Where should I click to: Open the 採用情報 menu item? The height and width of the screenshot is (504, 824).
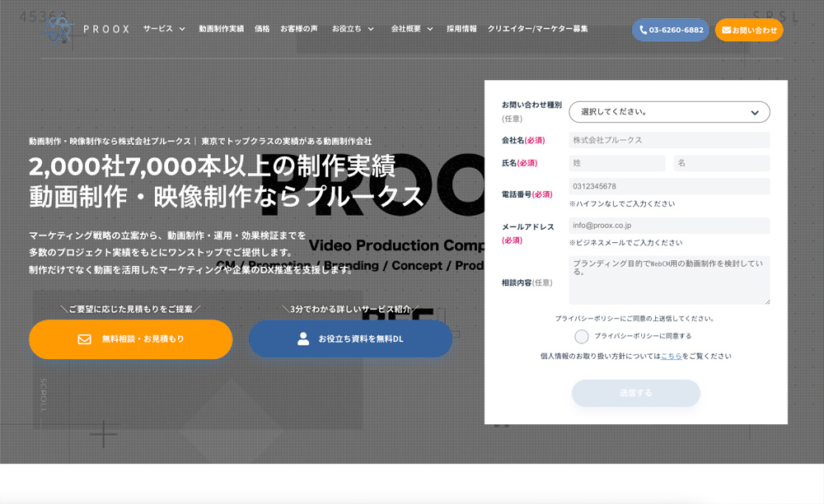click(x=462, y=29)
